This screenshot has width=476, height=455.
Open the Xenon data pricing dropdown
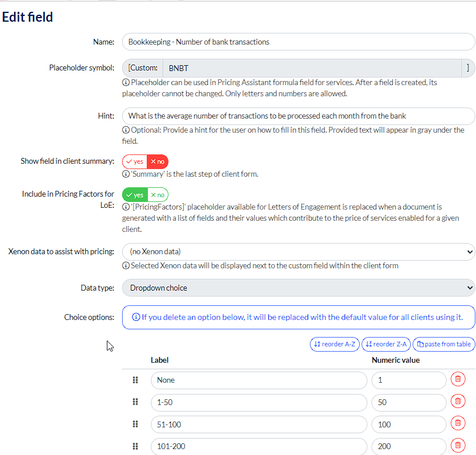click(x=298, y=251)
